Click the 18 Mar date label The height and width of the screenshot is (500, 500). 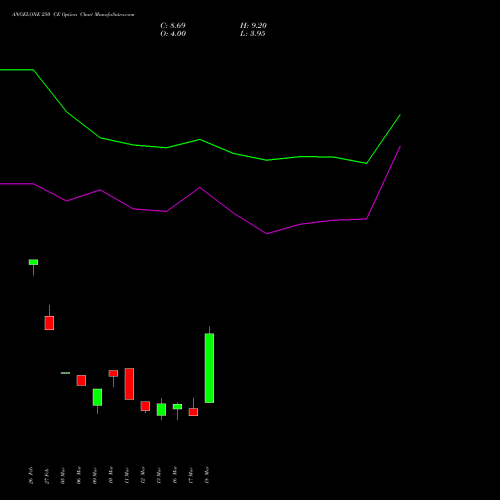tap(207, 475)
